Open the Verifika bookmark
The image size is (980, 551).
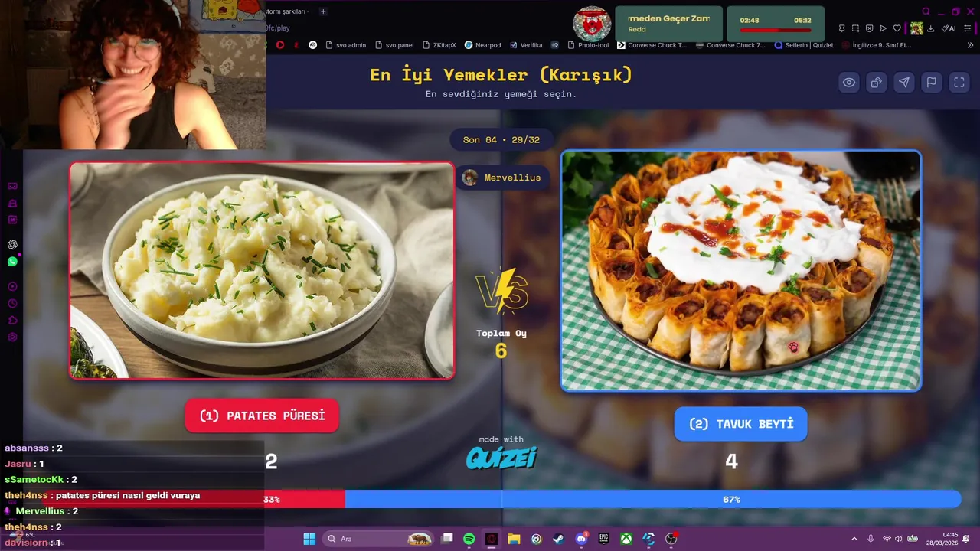[x=525, y=45]
